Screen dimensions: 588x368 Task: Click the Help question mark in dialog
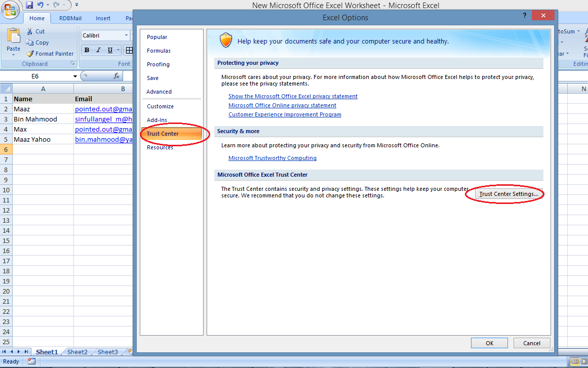pos(524,15)
